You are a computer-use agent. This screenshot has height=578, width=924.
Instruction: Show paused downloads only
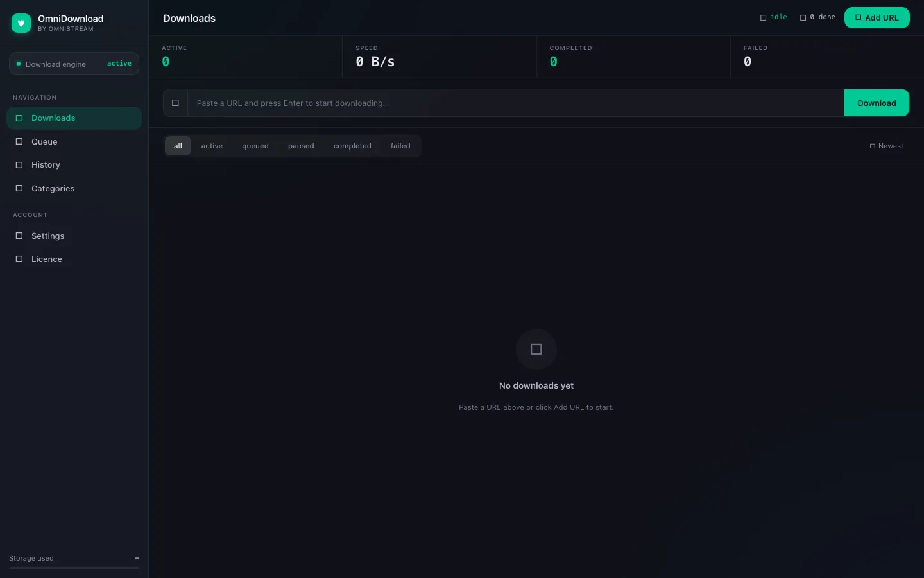(x=301, y=146)
